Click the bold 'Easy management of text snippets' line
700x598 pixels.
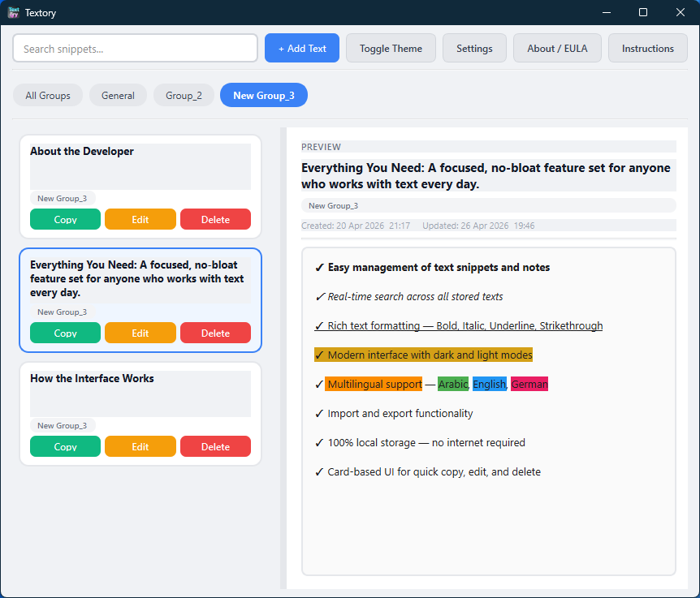(x=432, y=267)
